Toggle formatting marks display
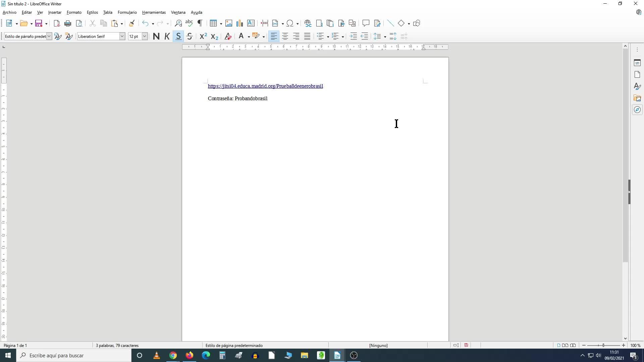Viewport: 644px width, 362px height. click(x=200, y=23)
